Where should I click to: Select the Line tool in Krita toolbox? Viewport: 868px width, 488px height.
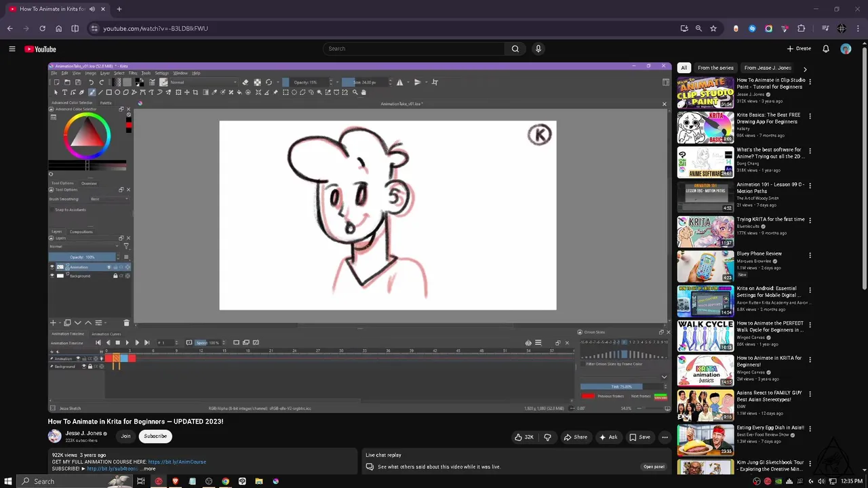100,92
